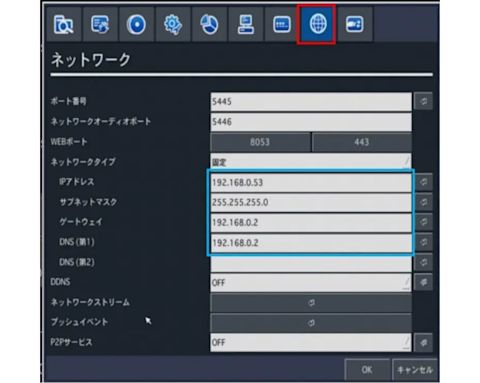Click the IP address field 192.168.0.53
The height and width of the screenshot is (383, 480).
[x=311, y=182]
